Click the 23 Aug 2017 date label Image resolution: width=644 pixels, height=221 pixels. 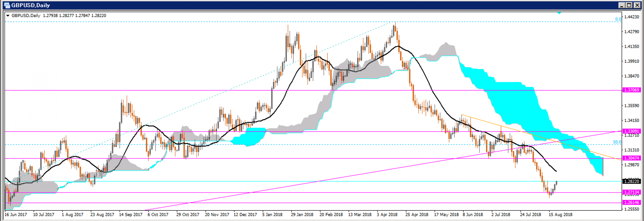[102, 215]
